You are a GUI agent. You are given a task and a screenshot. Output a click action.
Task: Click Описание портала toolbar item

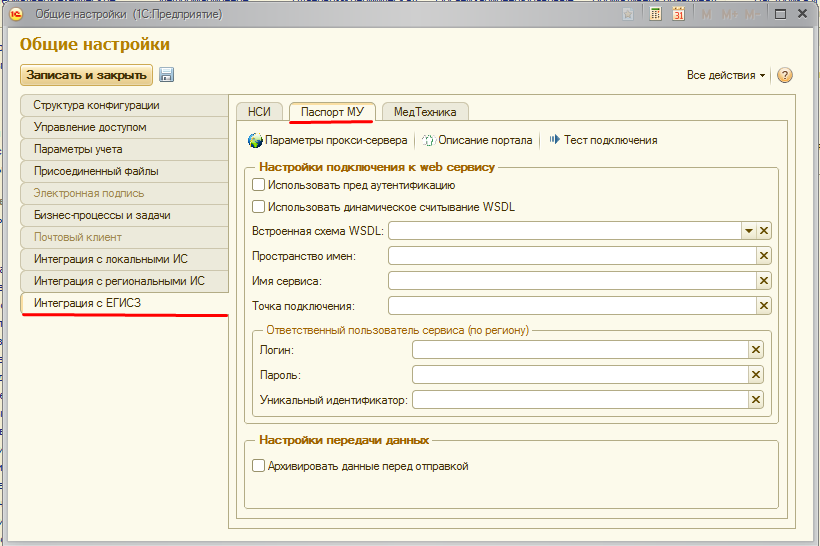click(478, 141)
